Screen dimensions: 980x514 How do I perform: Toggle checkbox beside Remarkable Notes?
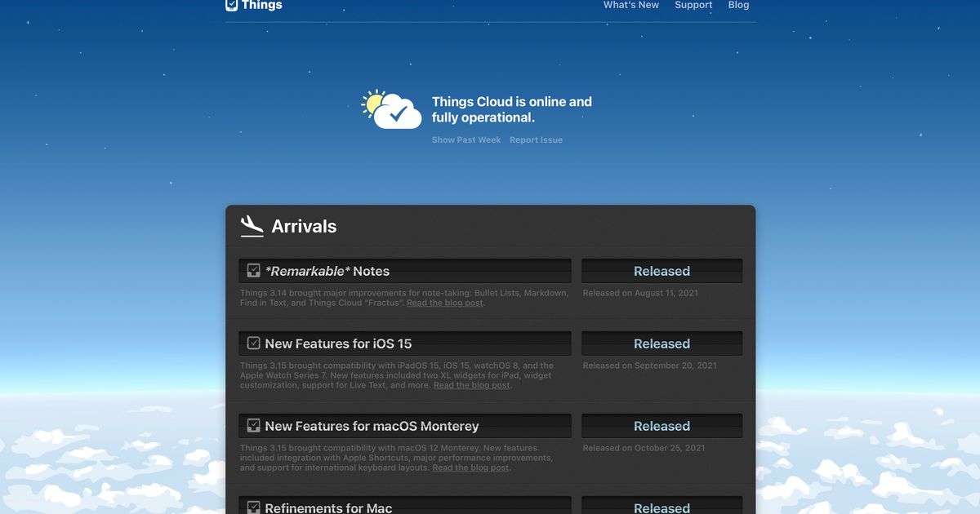click(254, 271)
